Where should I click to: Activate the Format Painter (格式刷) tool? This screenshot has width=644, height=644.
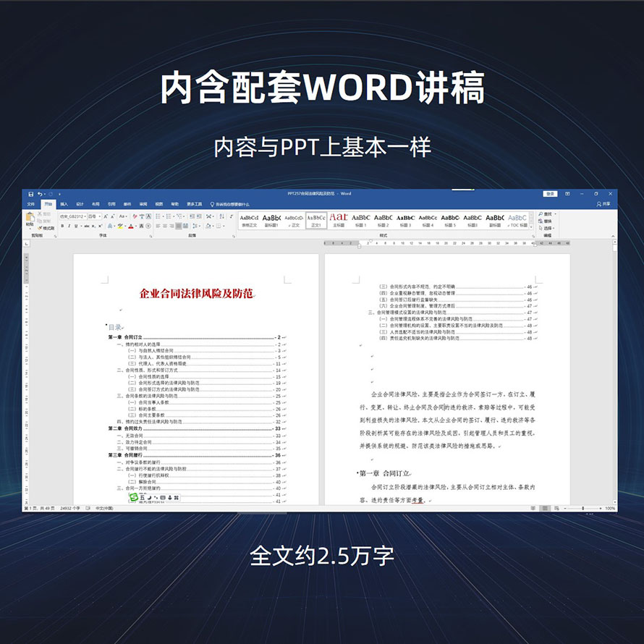point(46,228)
